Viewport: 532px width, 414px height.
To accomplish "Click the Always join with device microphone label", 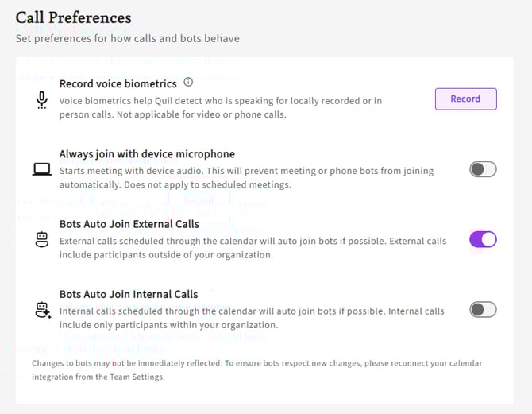I will [147, 153].
